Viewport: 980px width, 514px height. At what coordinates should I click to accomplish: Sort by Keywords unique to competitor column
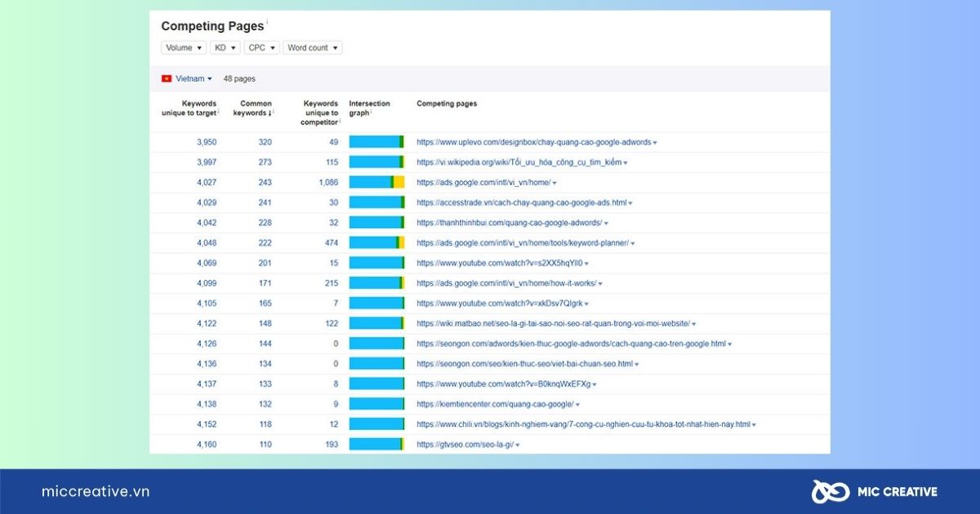(x=320, y=113)
